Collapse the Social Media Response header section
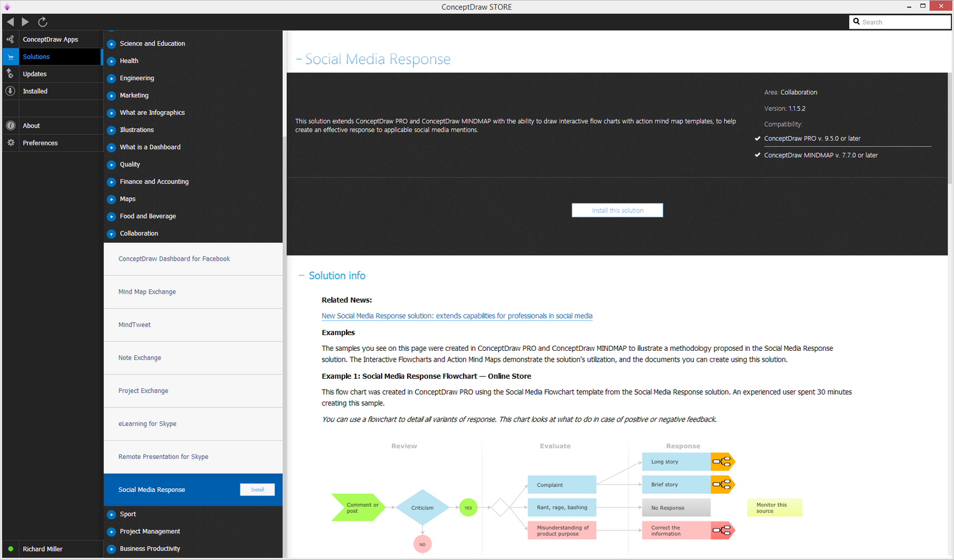This screenshot has height=560, width=954. pyautogui.click(x=299, y=60)
